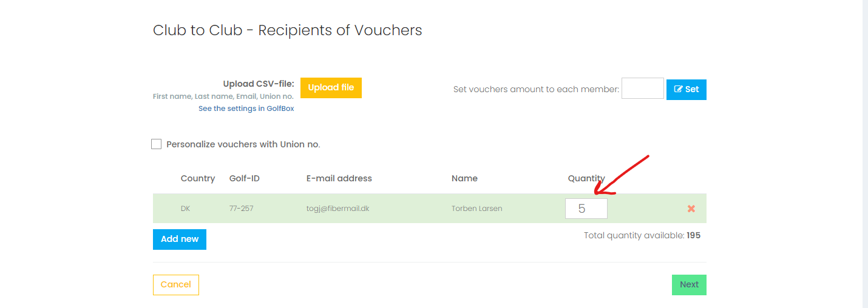Image resolution: width=868 pixels, height=308 pixels.
Task: Click the Upload file button
Action: [331, 87]
